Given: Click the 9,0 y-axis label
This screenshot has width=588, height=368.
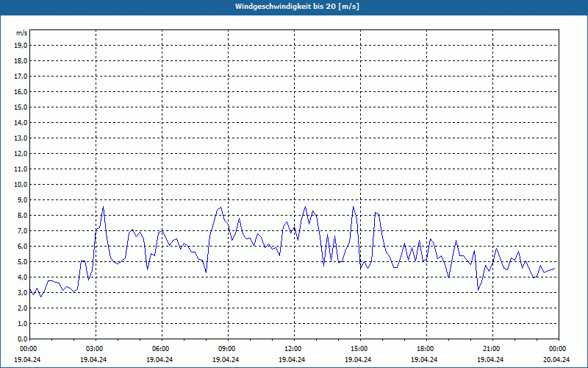Looking at the screenshot, I should click(23, 199).
